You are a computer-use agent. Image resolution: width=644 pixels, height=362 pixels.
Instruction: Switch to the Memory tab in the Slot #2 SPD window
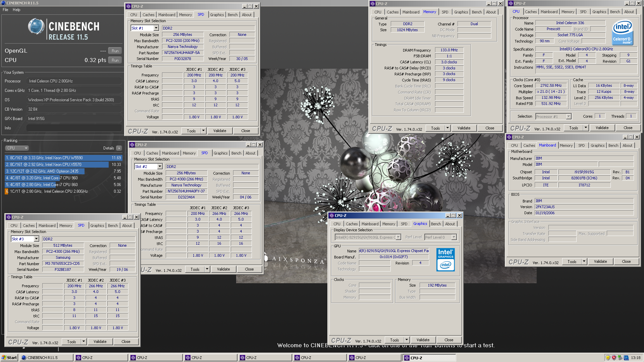tap(189, 153)
